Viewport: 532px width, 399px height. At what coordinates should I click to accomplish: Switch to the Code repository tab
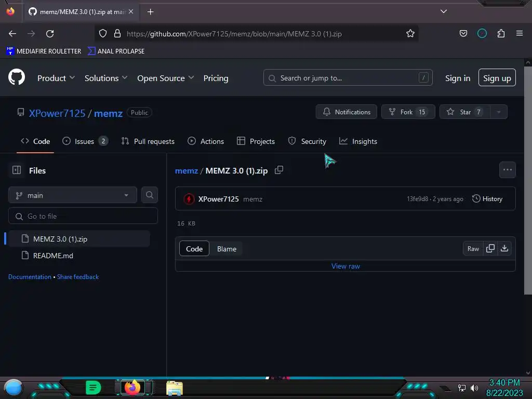(35, 141)
